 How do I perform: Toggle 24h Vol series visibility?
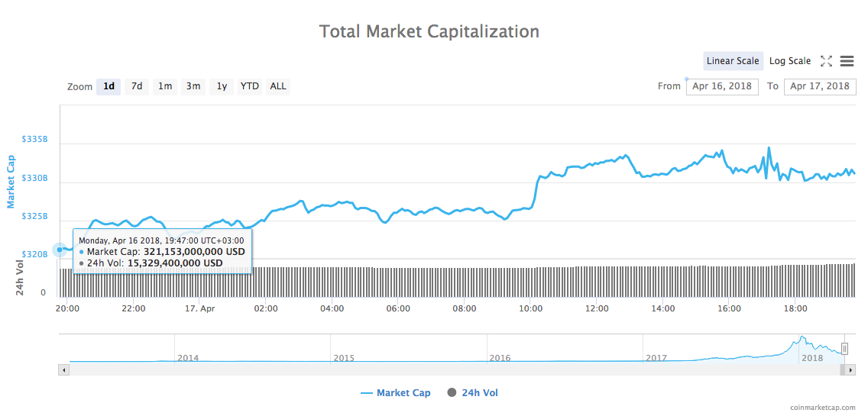(480, 393)
